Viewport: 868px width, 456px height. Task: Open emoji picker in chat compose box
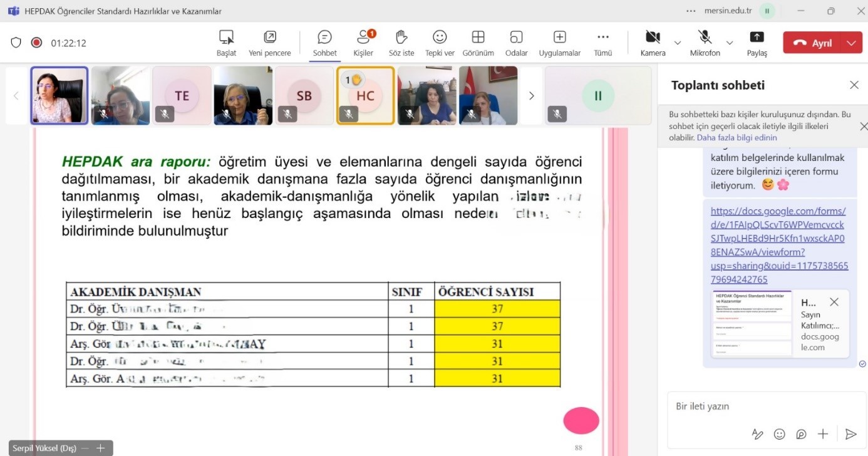click(x=779, y=433)
